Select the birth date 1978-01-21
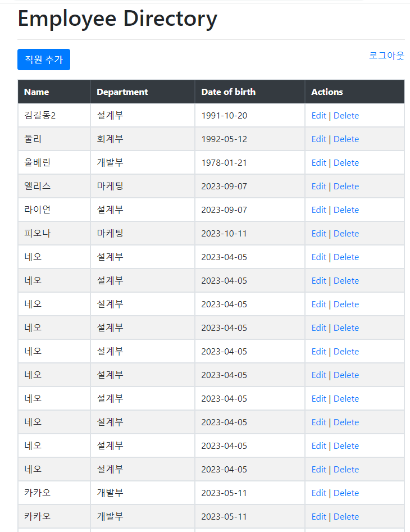 point(250,162)
